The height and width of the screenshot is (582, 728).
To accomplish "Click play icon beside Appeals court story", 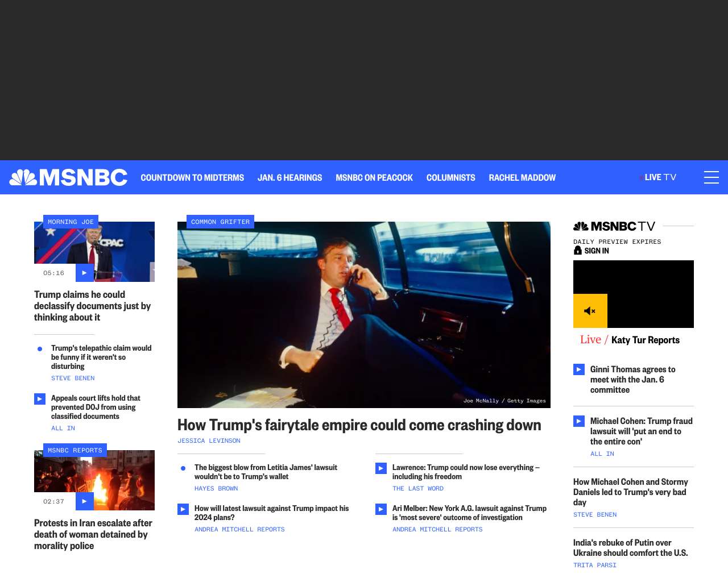I will coord(40,399).
